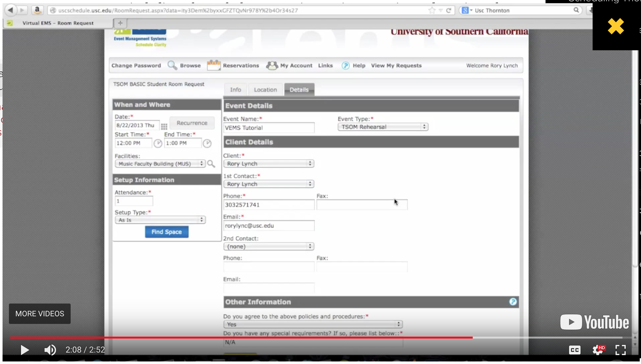
Task: Open Help menu item
Action: click(x=359, y=66)
